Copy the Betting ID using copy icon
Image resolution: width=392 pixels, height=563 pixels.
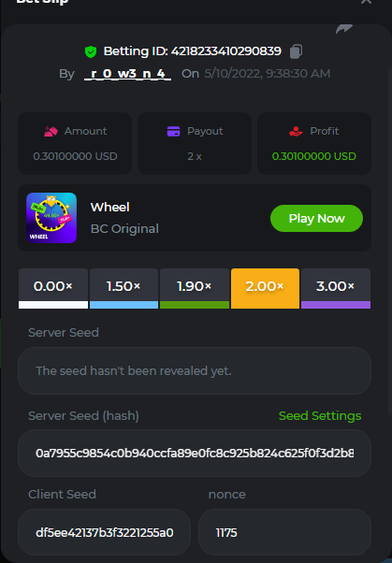296,51
